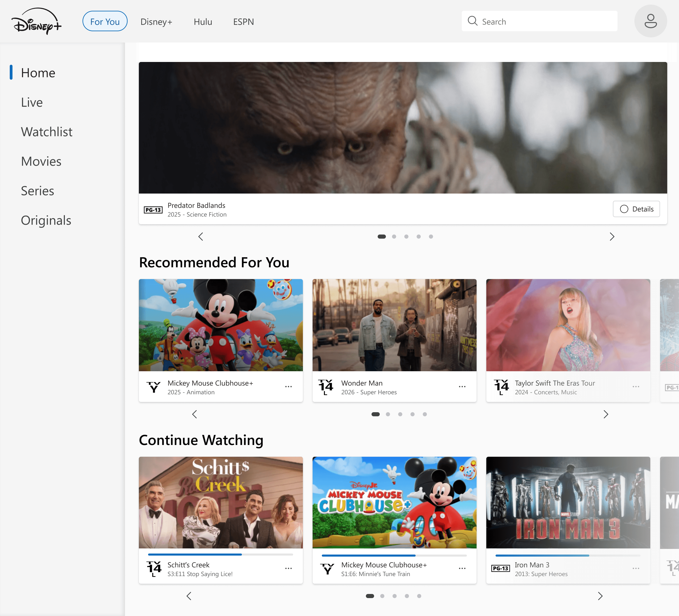Image resolution: width=679 pixels, height=616 pixels.
Task: Select the second hero carousel page dot
Action: 394,237
